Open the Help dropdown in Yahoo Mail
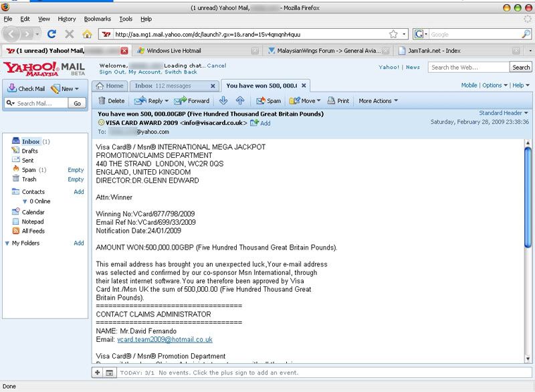 click(521, 86)
